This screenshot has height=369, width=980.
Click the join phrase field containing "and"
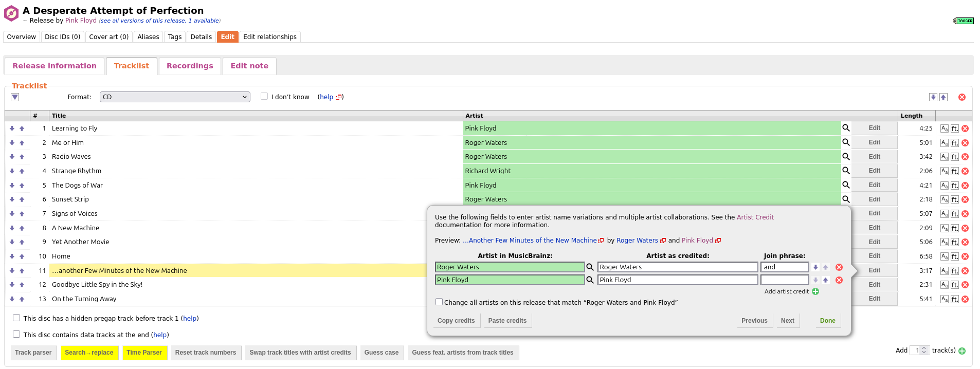784,267
